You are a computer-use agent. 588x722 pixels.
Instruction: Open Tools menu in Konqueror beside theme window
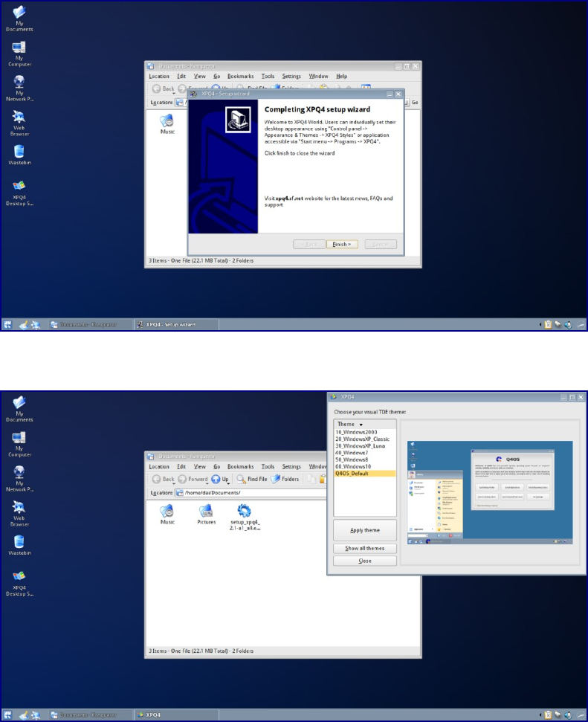[x=268, y=467]
